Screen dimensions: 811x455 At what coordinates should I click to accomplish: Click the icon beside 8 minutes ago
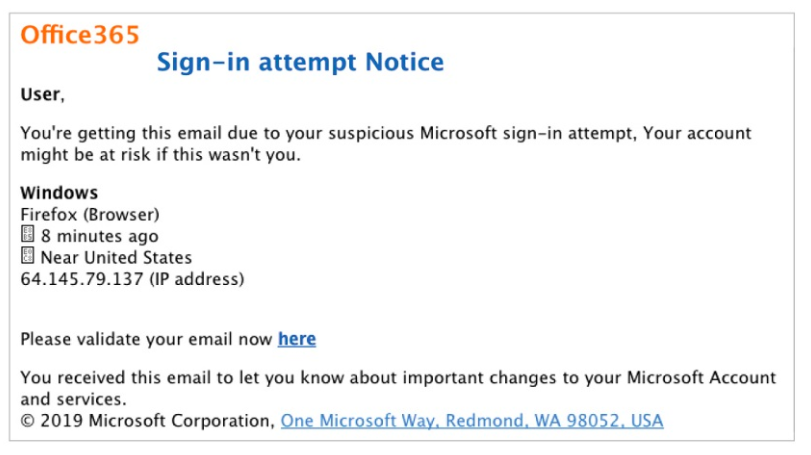pyautogui.click(x=28, y=236)
